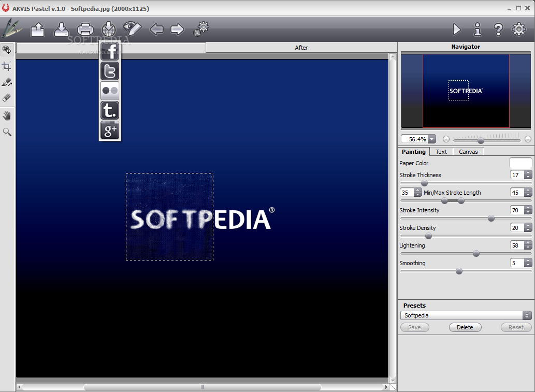This screenshot has width=535, height=392.
Task: Change Stroke Density with its spinner
Action: (528, 228)
